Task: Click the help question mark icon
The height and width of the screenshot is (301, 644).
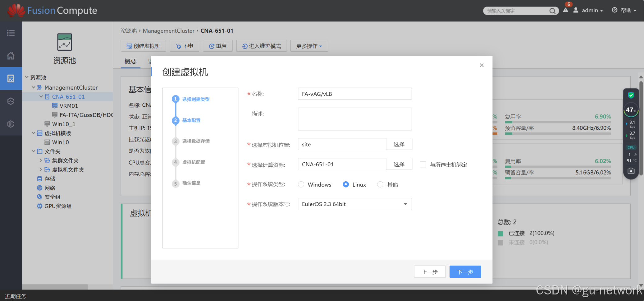Action: [x=614, y=10]
